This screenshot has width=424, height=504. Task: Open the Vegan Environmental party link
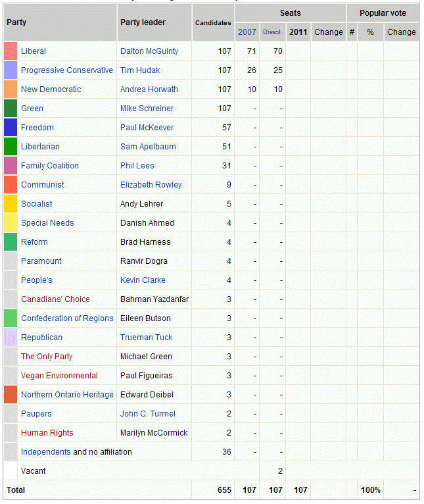pos(59,376)
